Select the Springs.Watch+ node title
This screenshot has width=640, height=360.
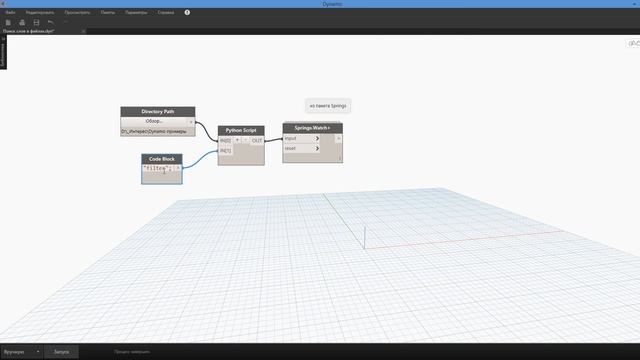coord(312,128)
